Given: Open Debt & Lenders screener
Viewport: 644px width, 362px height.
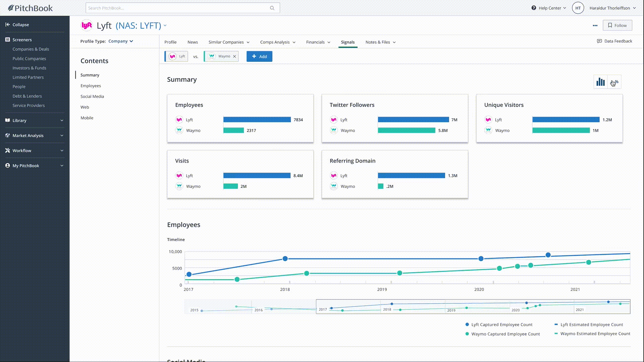Looking at the screenshot, I should 27,96.
